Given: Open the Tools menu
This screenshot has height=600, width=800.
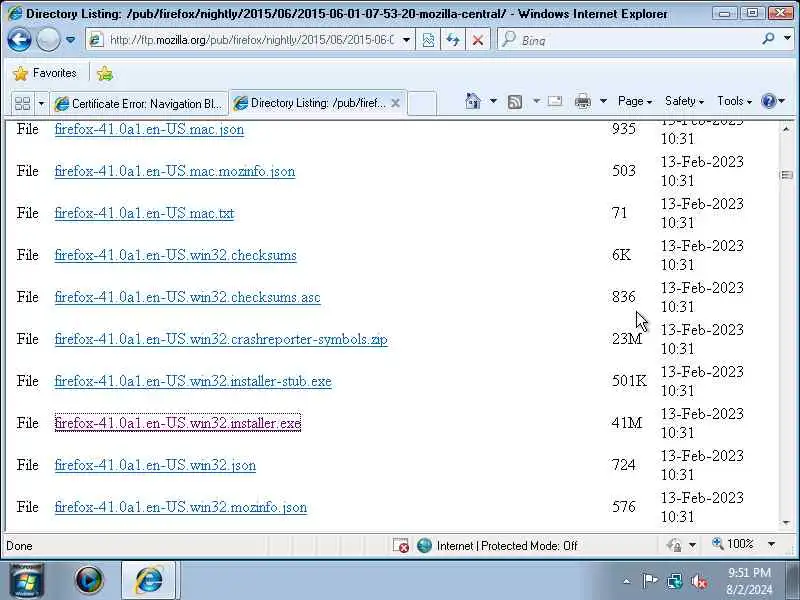Looking at the screenshot, I should point(734,101).
